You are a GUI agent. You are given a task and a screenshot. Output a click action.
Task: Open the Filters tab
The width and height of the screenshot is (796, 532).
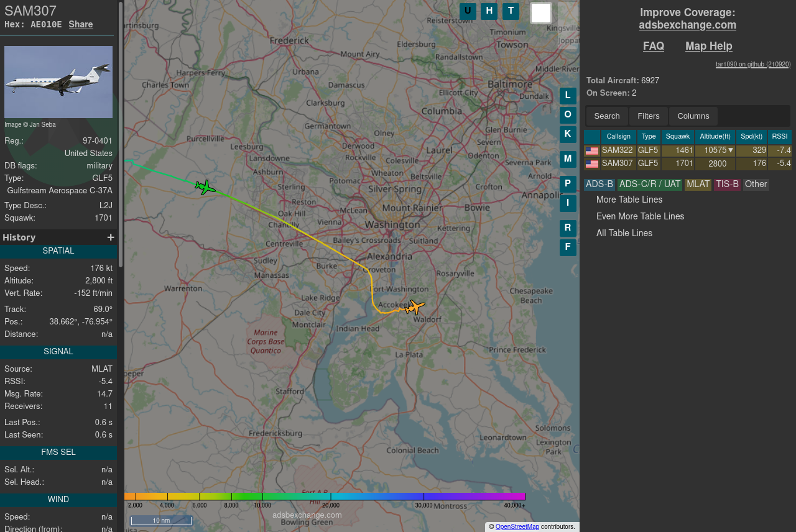[x=649, y=116]
